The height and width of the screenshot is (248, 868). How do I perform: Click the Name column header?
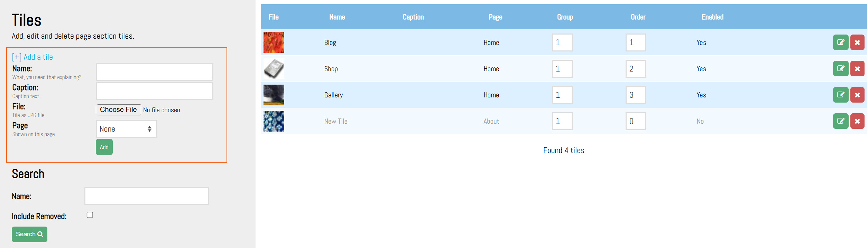[337, 17]
